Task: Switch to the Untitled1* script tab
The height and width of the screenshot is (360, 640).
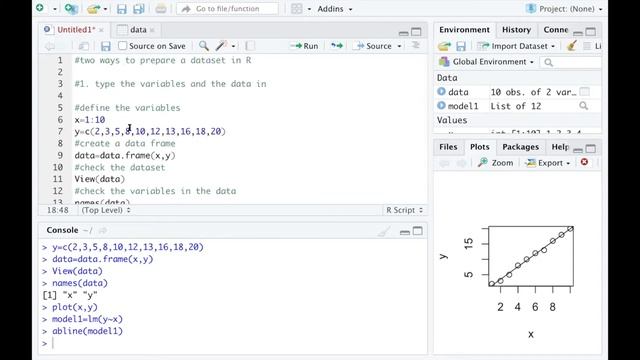Action: point(76,29)
